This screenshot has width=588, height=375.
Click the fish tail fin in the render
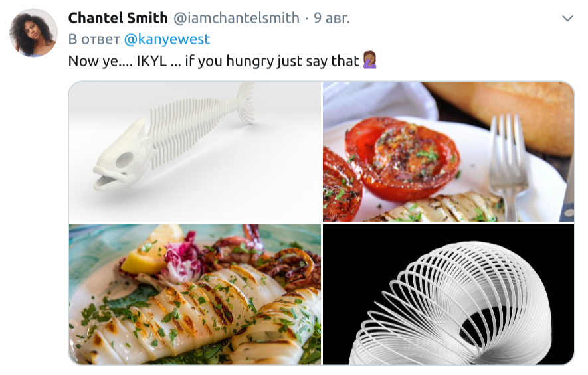[245, 103]
